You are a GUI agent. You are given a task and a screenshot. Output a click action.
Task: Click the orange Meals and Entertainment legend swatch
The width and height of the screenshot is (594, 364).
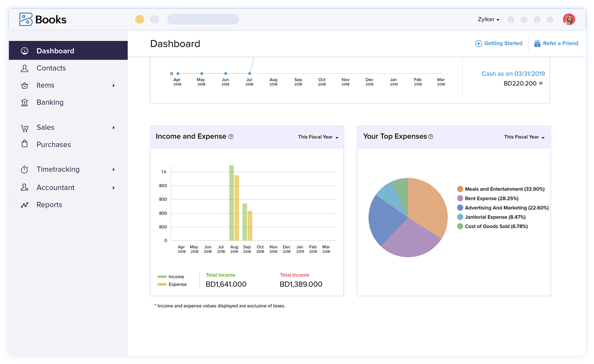point(460,189)
